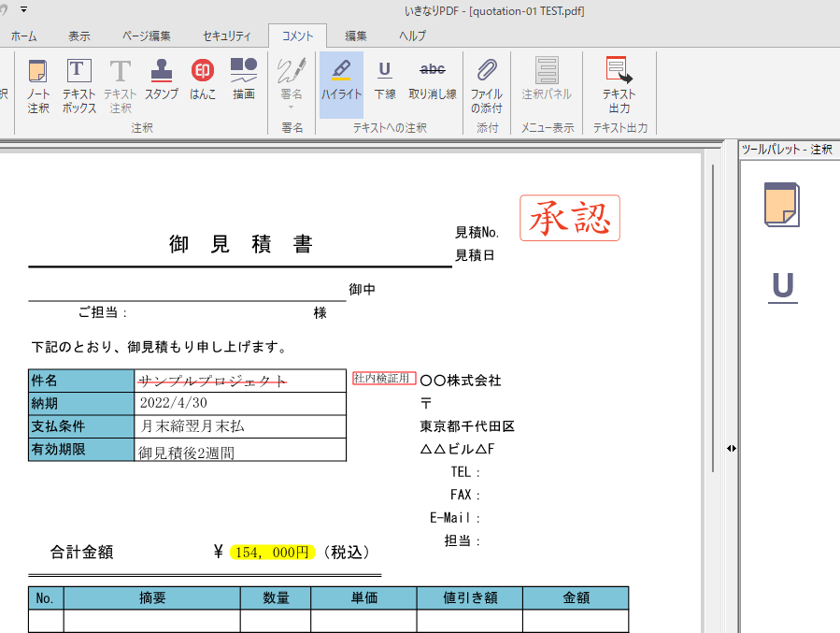
Task: Click the 承認 approval stamp annotation
Action: (x=570, y=217)
